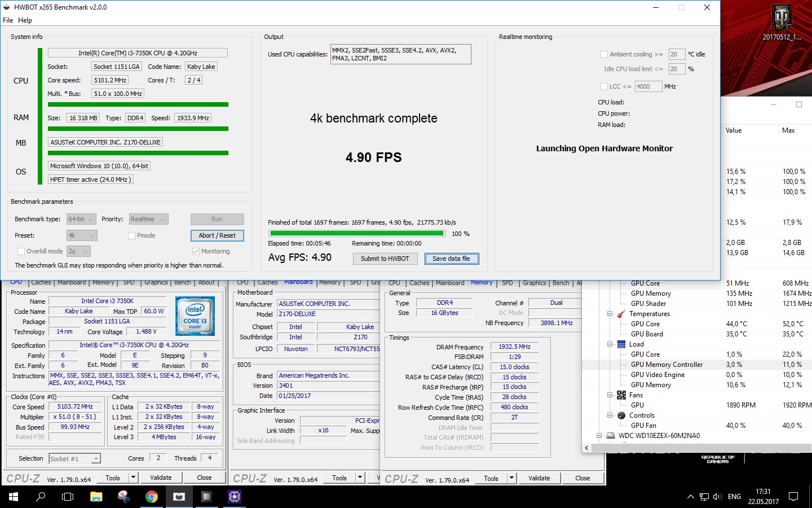
Task: Open the volume control in system tray
Action: 717,497
